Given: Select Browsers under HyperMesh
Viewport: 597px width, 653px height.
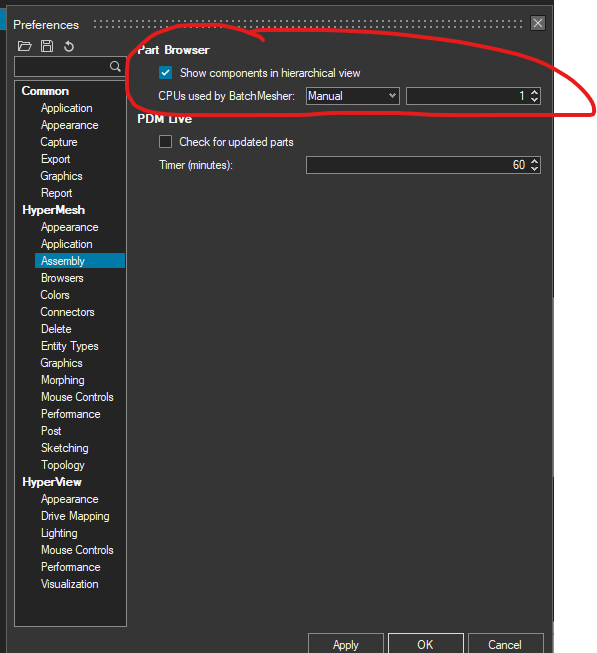Looking at the screenshot, I should point(62,278).
